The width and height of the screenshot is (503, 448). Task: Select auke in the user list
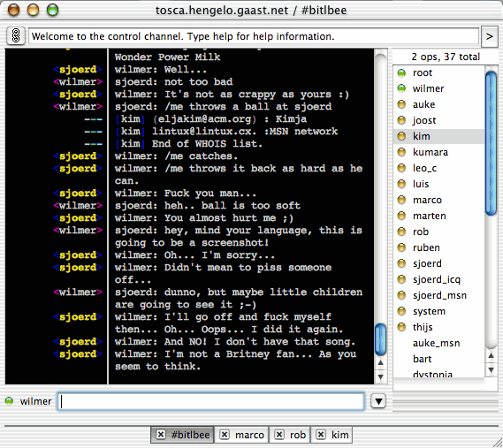[x=438, y=104]
